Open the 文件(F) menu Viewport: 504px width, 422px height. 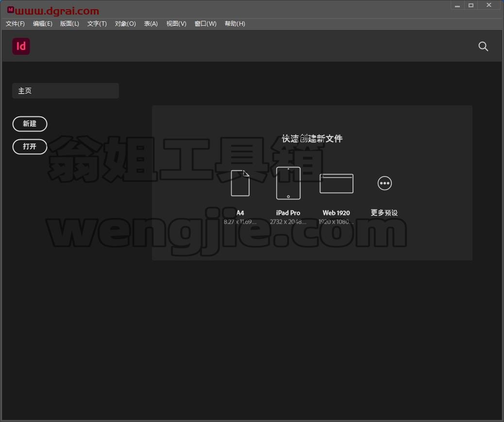(x=15, y=24)
